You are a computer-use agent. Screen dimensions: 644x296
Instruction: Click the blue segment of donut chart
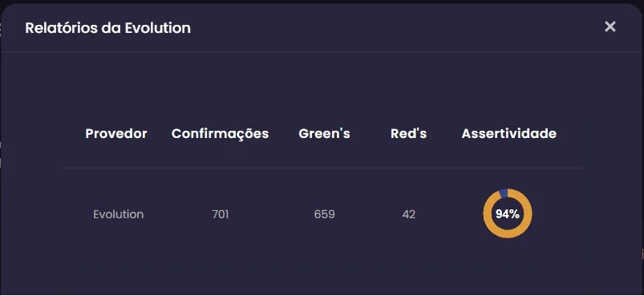click(504, 193)
